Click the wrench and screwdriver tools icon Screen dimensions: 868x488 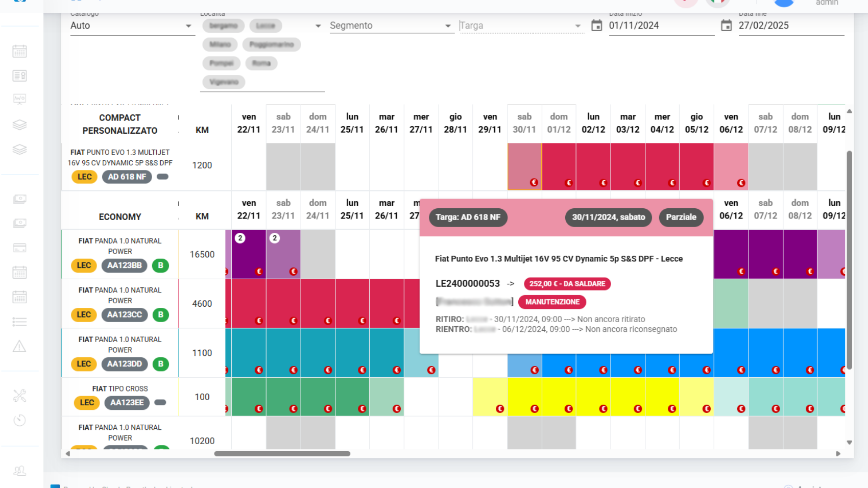(19, 396)
